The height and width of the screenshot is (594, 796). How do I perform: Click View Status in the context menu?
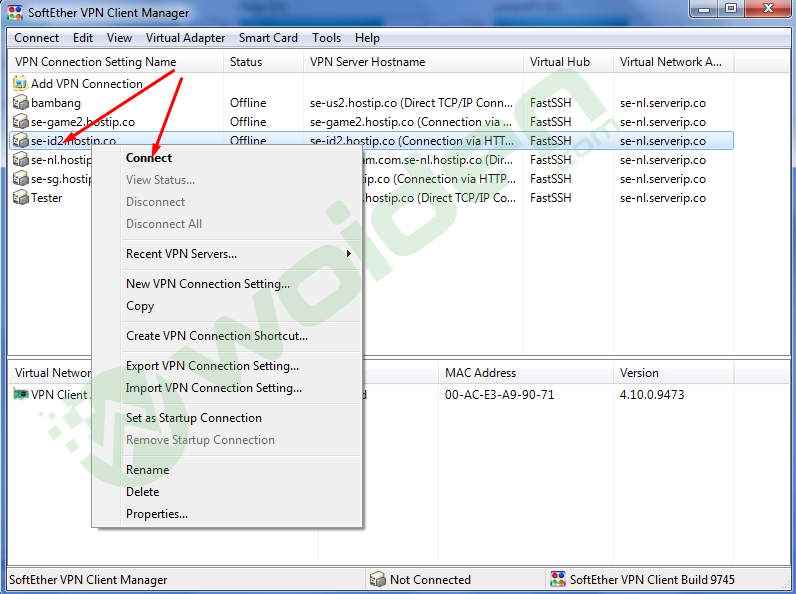(x=160, y=180)
